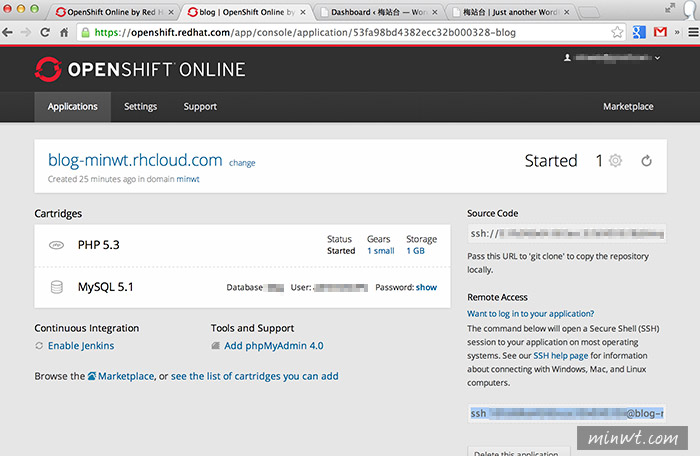Click the phpMyAdmin tool icon
The image size is (700, 456).
[215, 346]
